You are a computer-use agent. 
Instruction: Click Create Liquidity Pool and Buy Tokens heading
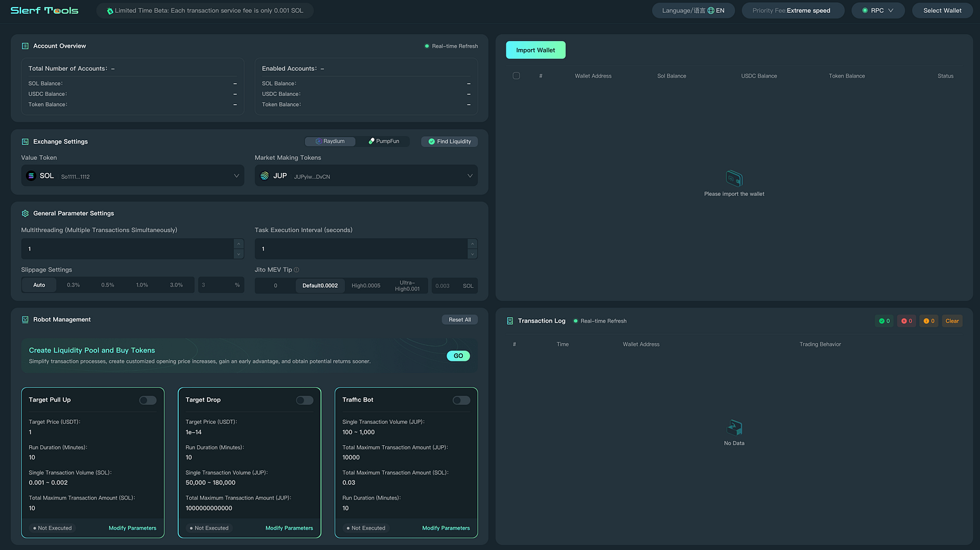pyautogui.click(x=92, y=351)
